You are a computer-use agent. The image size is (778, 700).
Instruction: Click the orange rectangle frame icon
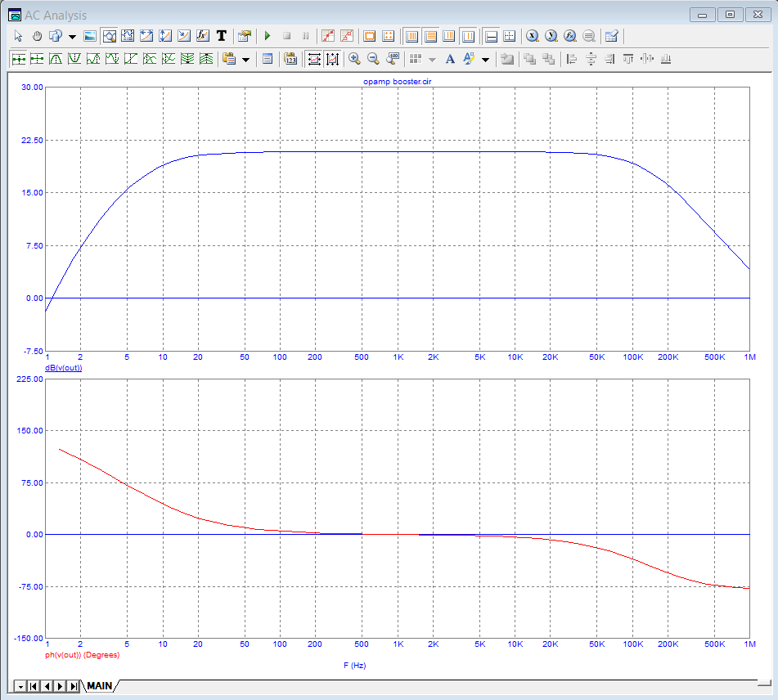point(370,36)
